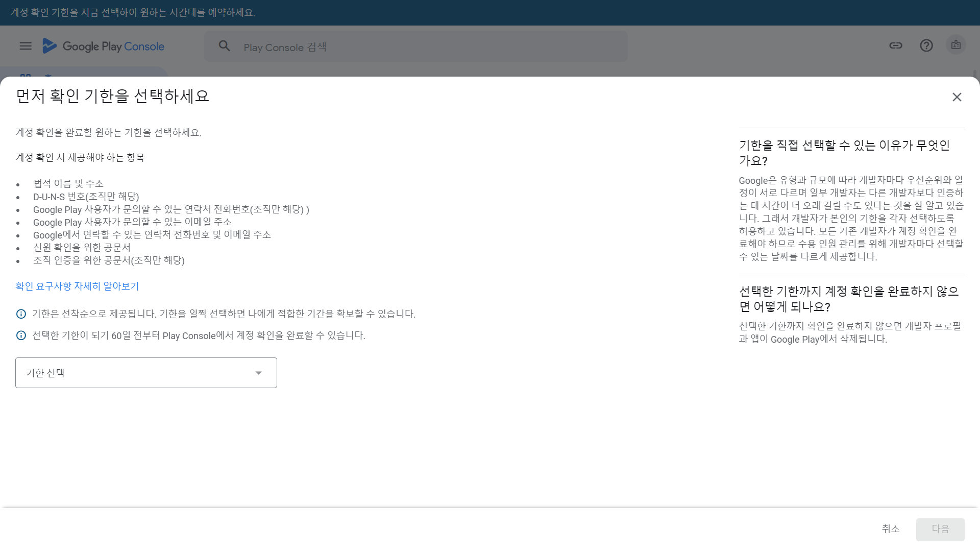
Task: Open the help question mark icon
Action: (926, 45)
